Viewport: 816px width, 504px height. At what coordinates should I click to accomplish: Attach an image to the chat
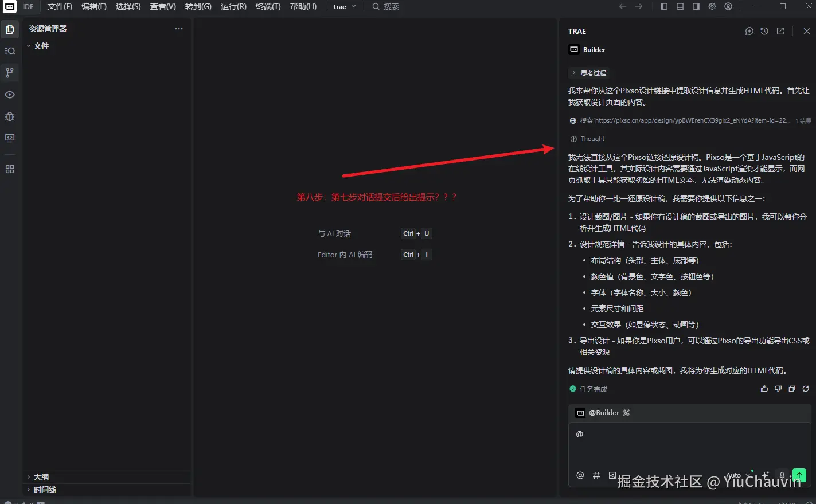click(612, 475)
